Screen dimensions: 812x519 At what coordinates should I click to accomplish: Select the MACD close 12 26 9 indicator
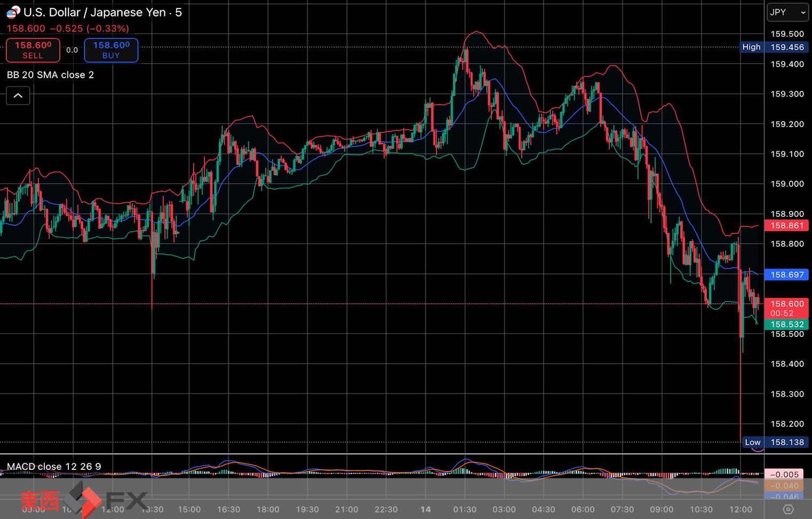[x=54, y=467]
